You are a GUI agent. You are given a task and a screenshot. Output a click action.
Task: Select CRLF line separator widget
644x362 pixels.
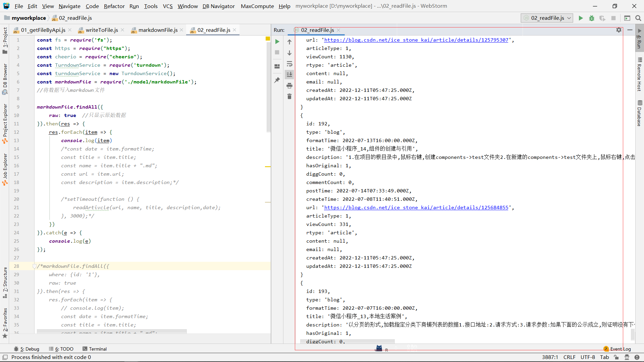click(x=570, y=357)
